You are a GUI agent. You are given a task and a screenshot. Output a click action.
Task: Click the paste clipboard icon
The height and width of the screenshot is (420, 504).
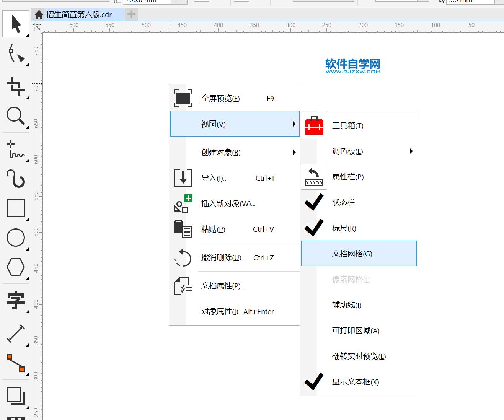click(183, 229)
